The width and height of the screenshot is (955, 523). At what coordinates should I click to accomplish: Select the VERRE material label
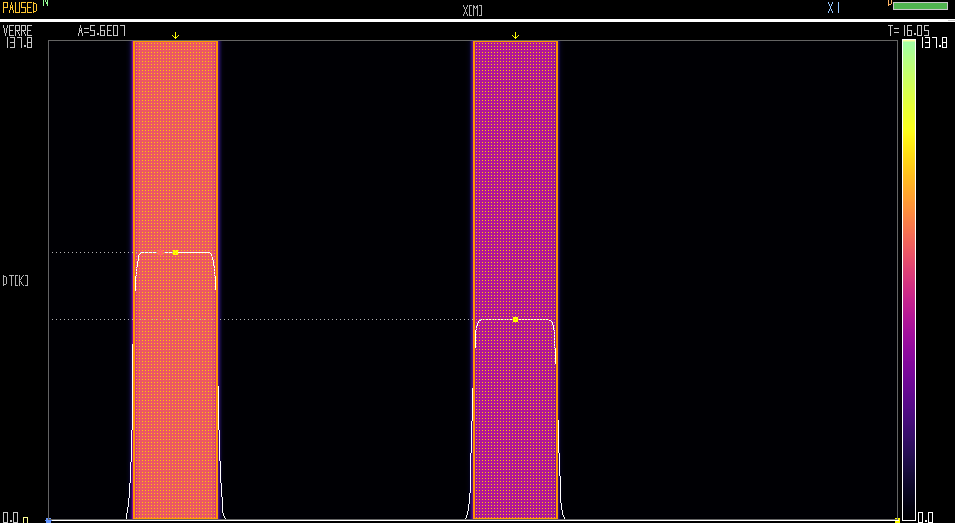coord(18,30)
